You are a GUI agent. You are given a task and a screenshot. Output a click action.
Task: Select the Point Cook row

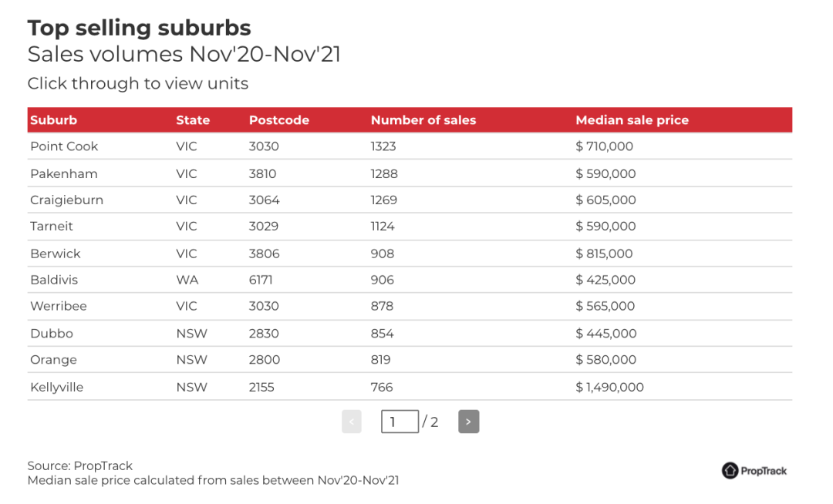pyautogui.click(x=410, y=146)
